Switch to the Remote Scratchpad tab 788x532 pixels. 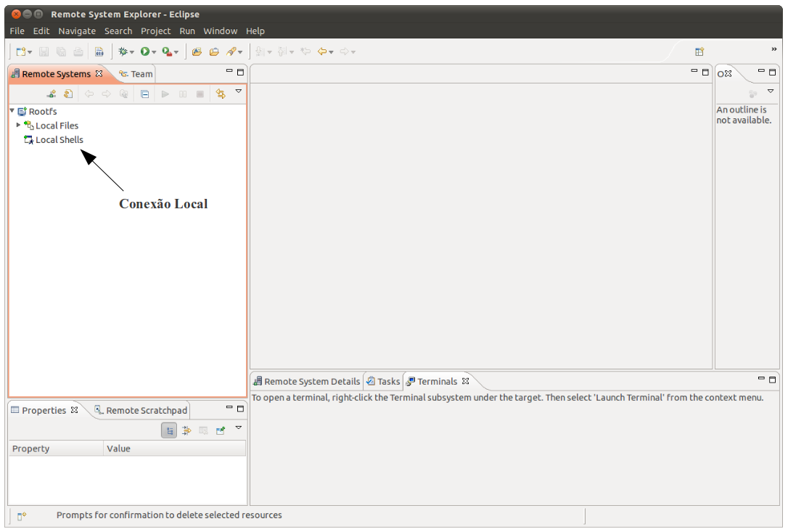[x=141, y=410]
